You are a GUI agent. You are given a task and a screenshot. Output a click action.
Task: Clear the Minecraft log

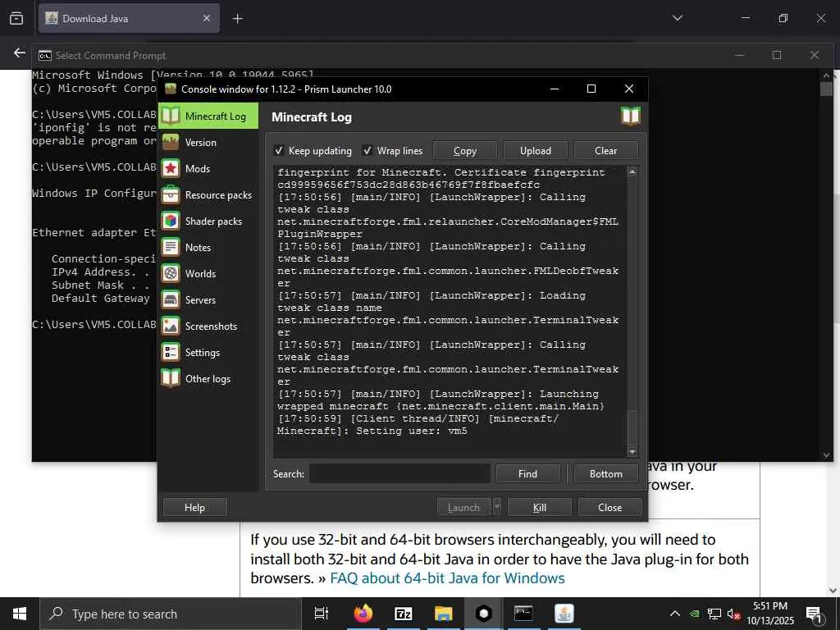tap(605, 151)
